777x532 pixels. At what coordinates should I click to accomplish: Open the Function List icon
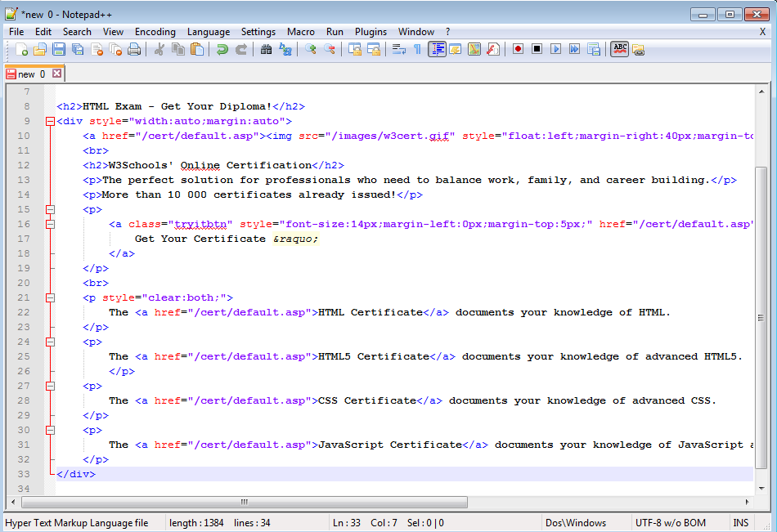[493, 49]
